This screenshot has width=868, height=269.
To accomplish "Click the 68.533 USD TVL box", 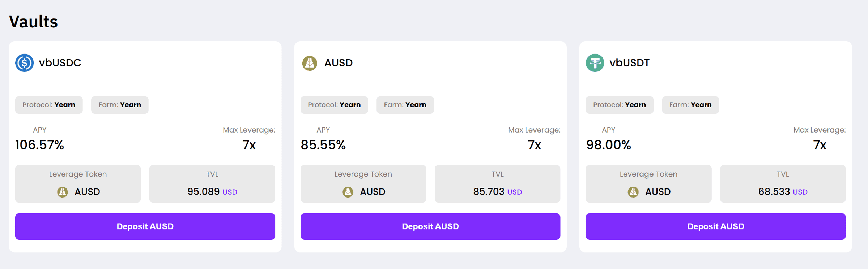I will tap(783, 184).
